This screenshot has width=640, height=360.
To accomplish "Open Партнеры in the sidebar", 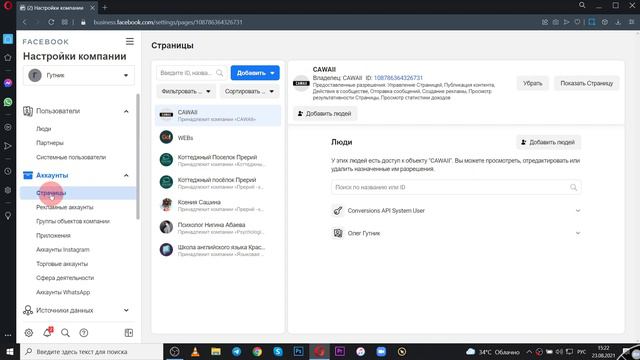I will 50,143.
